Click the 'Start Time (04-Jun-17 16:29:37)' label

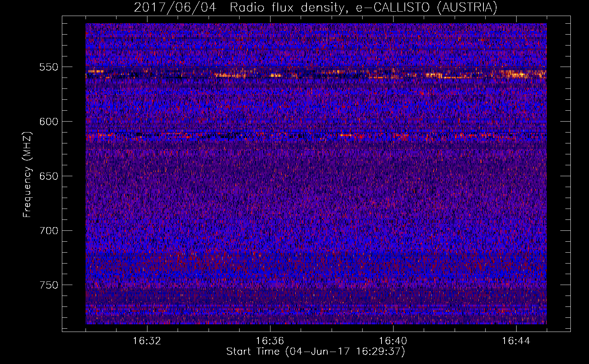[x=316, y=352]
